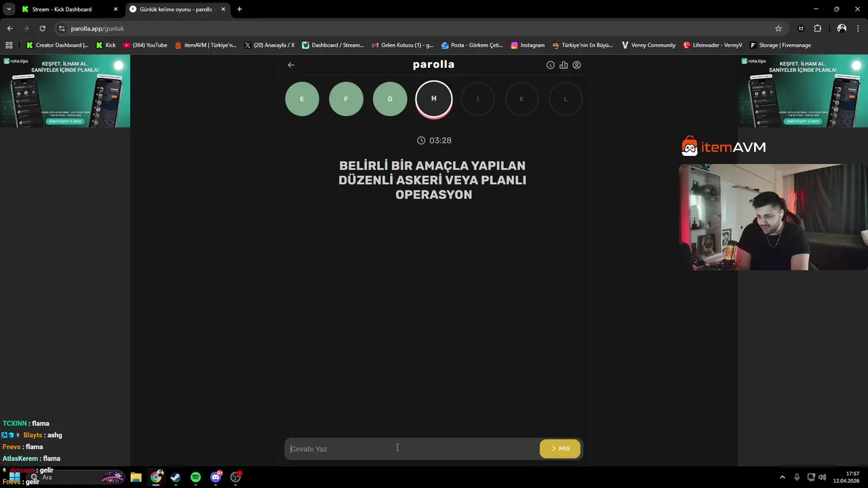868x488 pixels.
Task: Open a new browser tab
Action: click(x=239, y=9)
